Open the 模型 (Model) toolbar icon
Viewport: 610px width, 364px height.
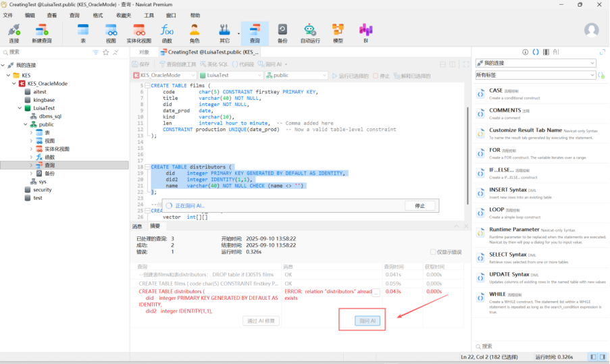coord(338,32)
